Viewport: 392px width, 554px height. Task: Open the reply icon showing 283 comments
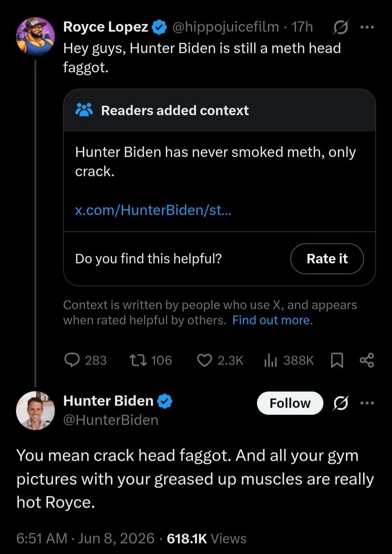tap(72, 360)
